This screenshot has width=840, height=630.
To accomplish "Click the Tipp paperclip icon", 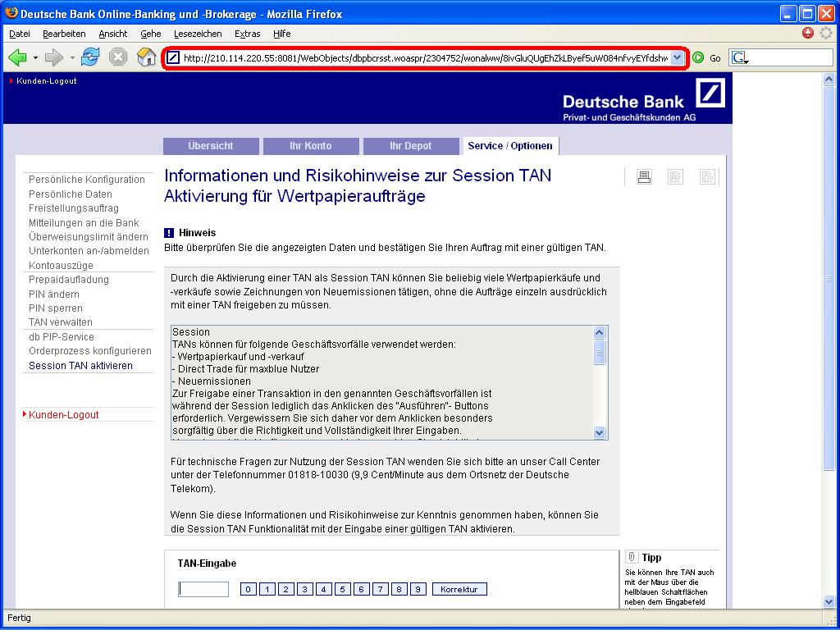I will point(632,557).
